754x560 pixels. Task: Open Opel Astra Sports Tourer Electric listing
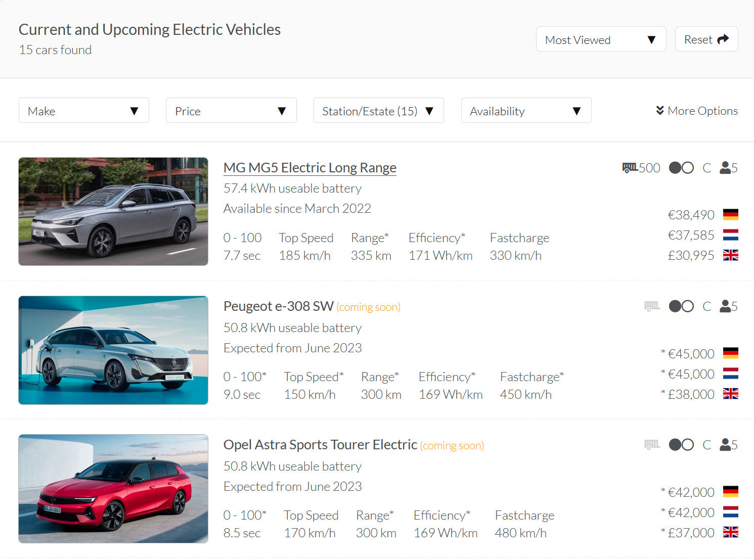pyautogui.click(x=321, y=445)
